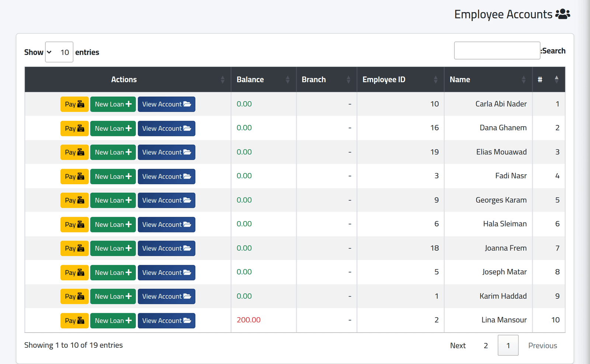Click employee ID 18 cell
The image size is (590, 364).
tap(400, 248)
